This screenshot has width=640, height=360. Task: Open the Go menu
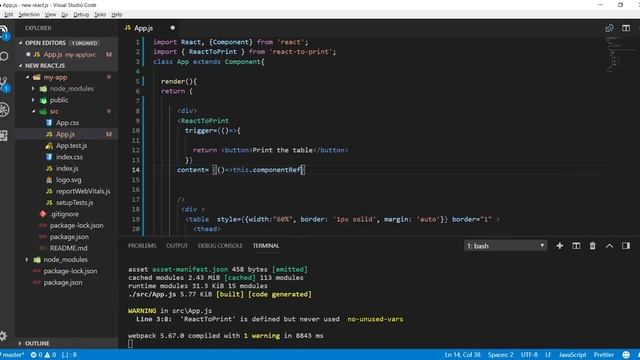(64, 14)
